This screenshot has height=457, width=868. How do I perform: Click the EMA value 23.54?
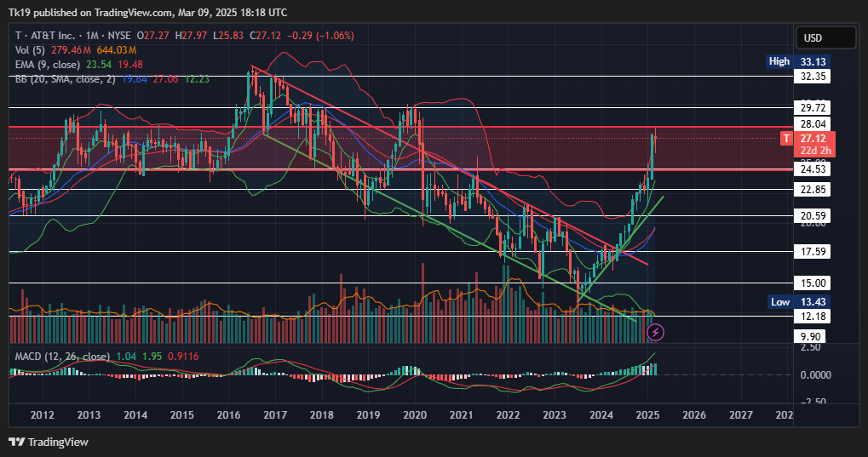[x=99, y=65]
